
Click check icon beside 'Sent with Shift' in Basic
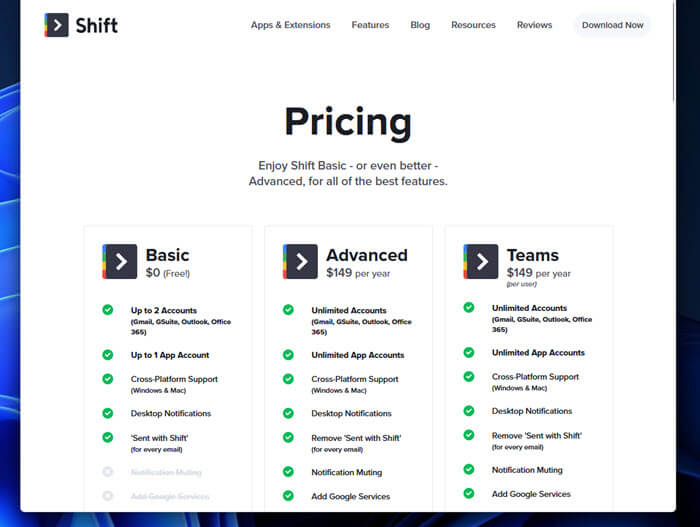108,437
